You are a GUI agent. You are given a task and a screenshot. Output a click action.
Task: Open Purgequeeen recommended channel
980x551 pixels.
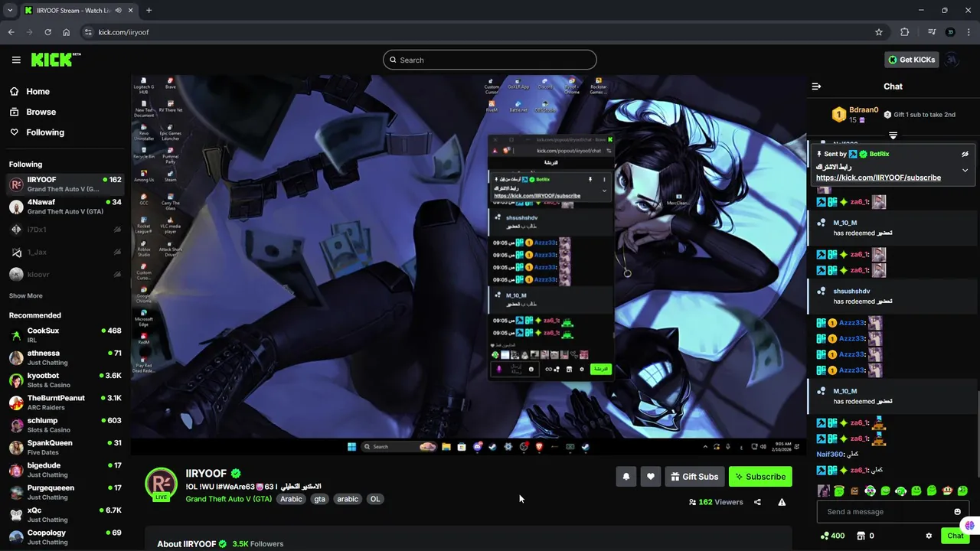click(65, 492)
